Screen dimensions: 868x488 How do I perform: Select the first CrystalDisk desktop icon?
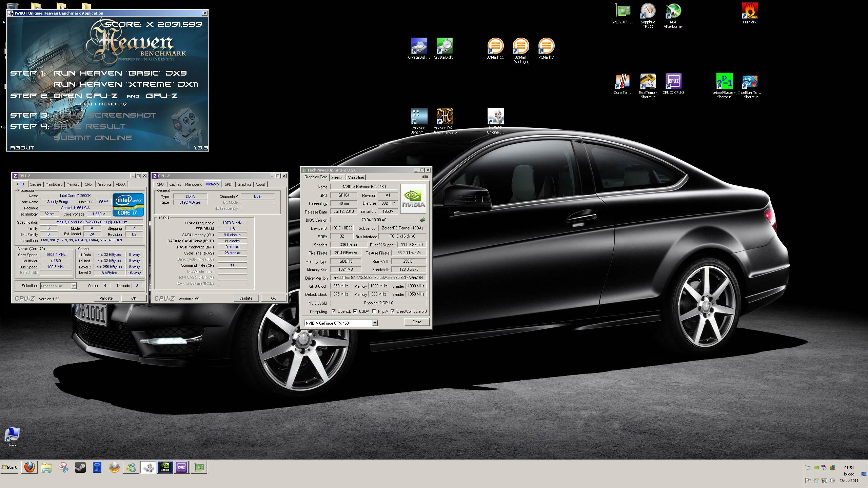click(419, 49)
